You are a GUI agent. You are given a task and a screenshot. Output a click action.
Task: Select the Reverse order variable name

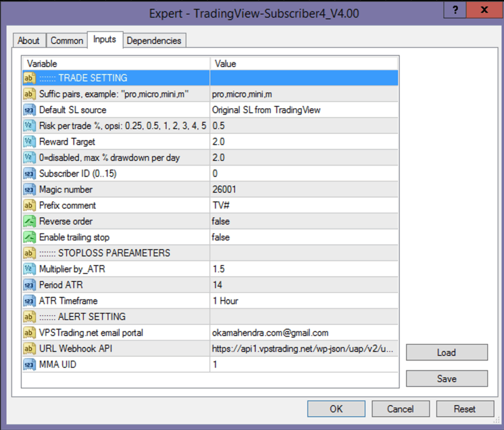click(x=66, y=221)
